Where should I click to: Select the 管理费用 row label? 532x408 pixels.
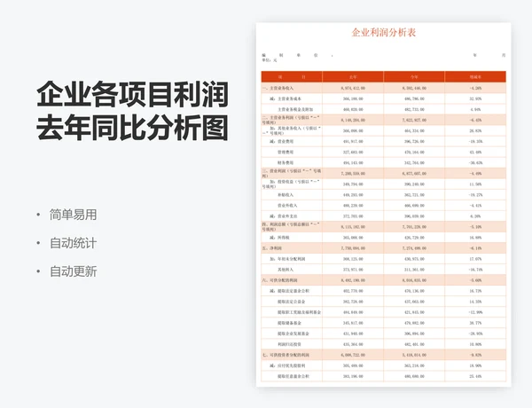coord(286,152)
